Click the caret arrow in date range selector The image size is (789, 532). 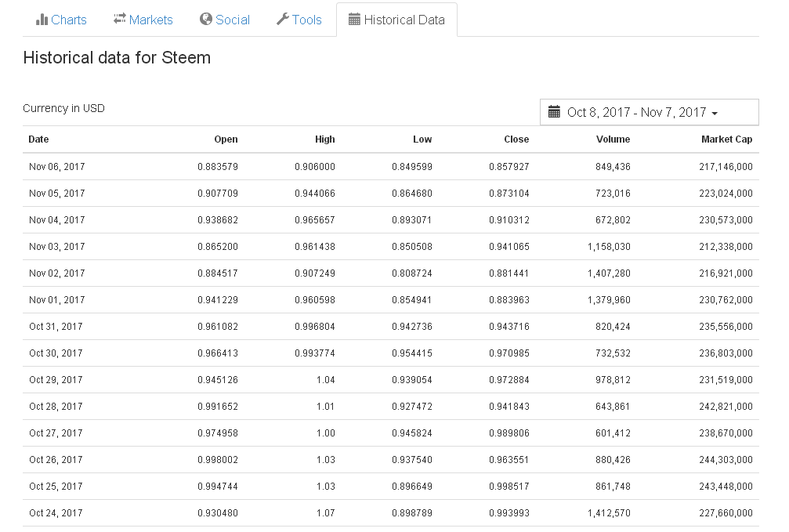pos(715,114)
